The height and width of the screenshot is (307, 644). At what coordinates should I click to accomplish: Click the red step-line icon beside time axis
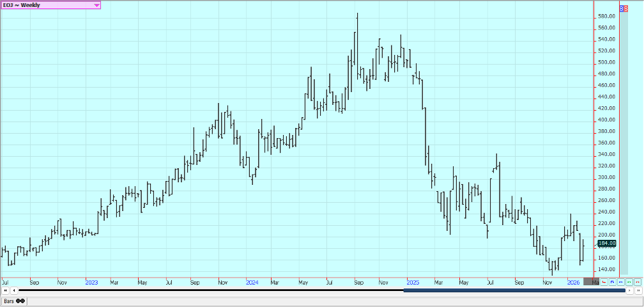pyautogui.click(x=604, y=281)
